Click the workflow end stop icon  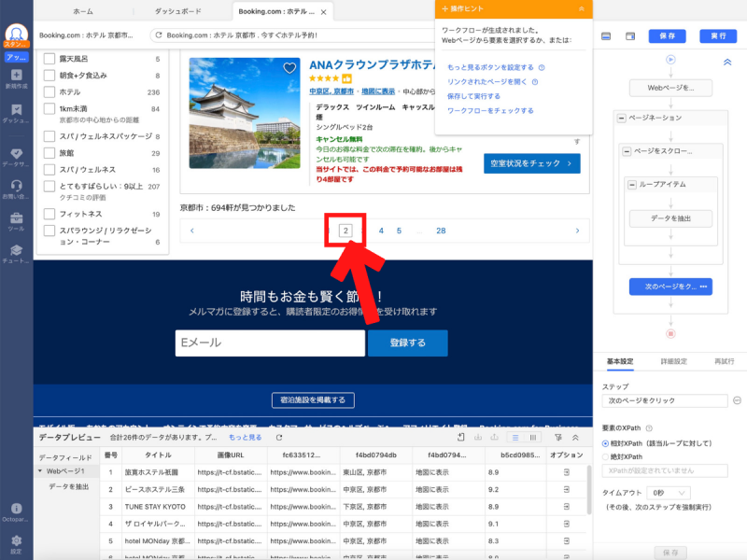[670, 333]
